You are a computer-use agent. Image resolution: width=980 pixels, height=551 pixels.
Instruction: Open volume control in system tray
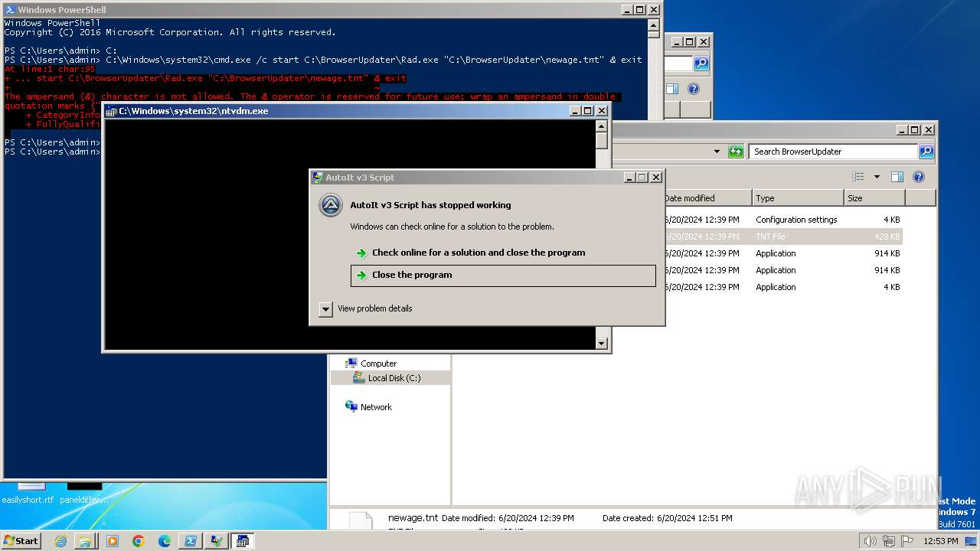[x=871, y=541]
